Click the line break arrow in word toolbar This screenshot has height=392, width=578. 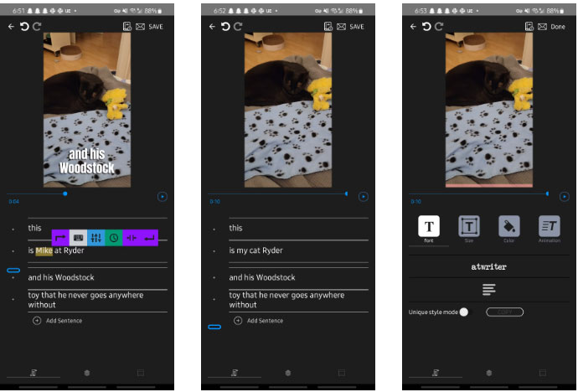[x=149, y=238]
